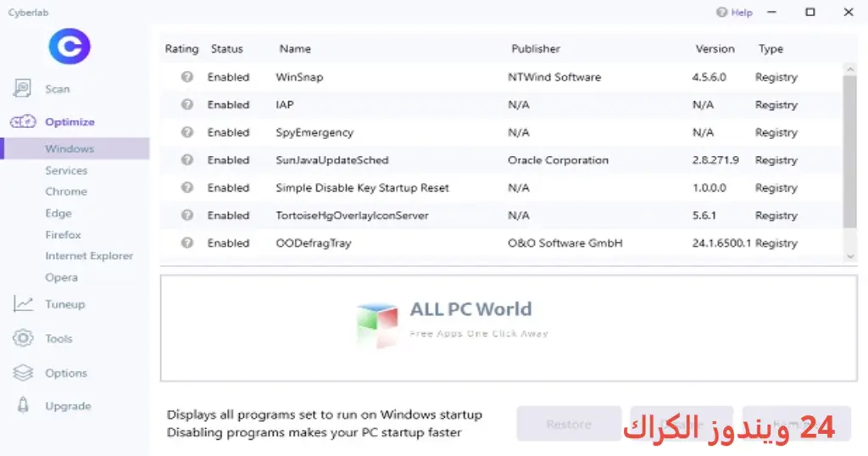
Task: Click the Tuneup chart icon
Action: click(23, 303)
